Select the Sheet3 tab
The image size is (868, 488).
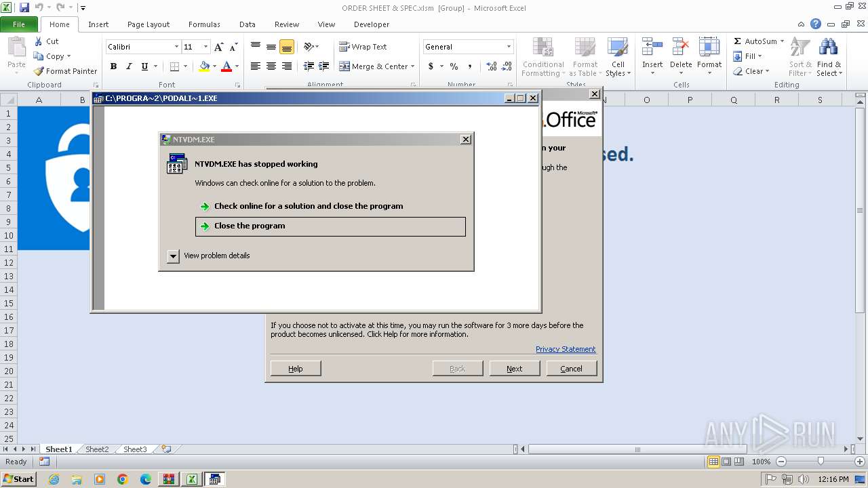coord(135,449)
